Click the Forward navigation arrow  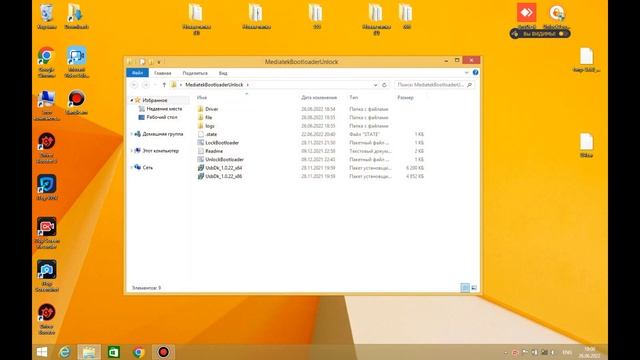(x=146, y=85)
